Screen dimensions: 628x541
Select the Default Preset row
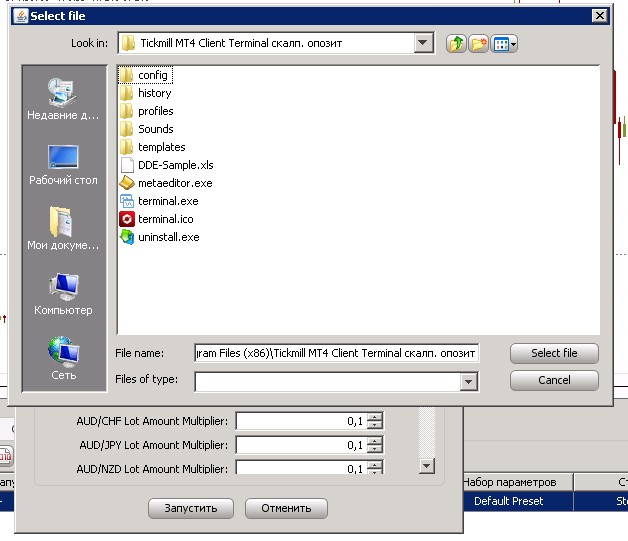508,501
